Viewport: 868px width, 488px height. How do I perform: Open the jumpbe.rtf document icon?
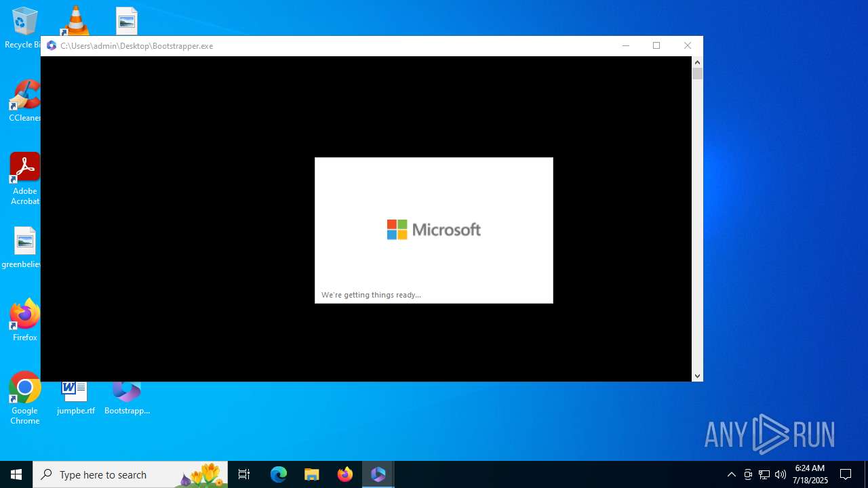point(75,399)
